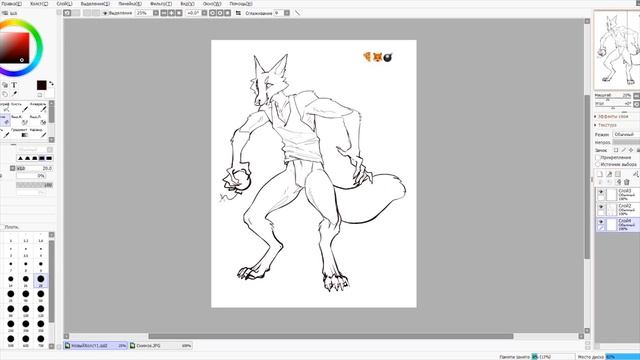Click the min size slider showing 0%

tap(31, 176)
